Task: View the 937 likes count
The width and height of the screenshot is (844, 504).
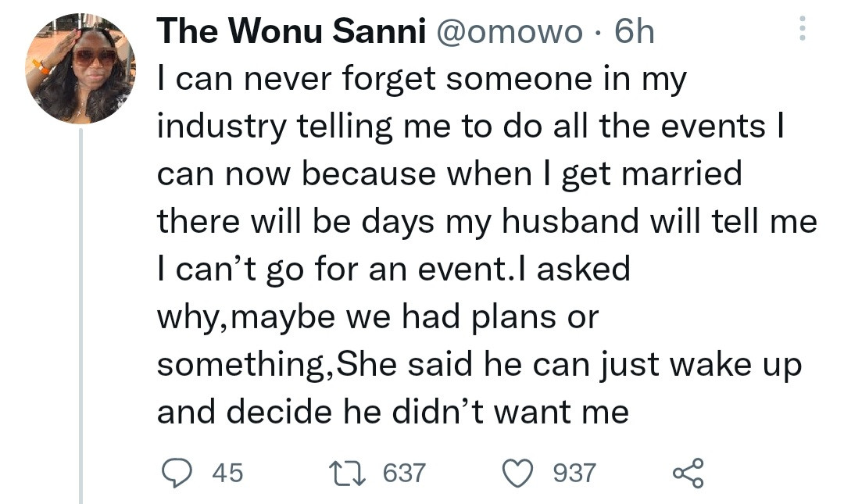Action: point(574,473)
